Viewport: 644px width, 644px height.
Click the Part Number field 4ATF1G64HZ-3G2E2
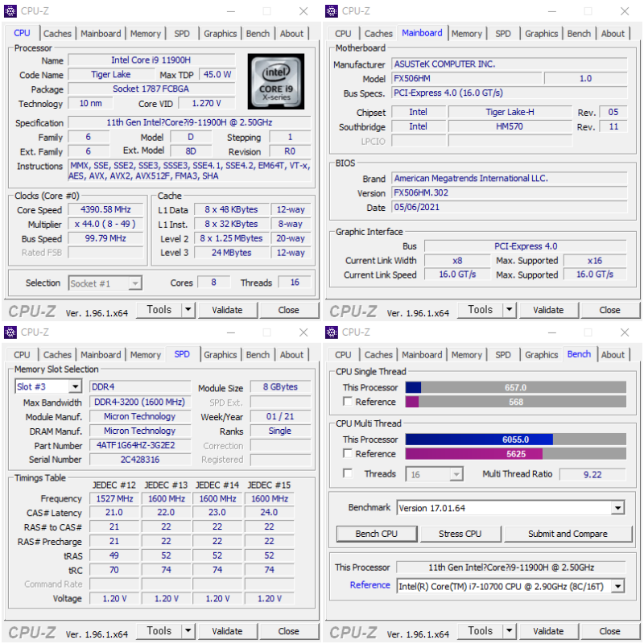click(139, 446)
